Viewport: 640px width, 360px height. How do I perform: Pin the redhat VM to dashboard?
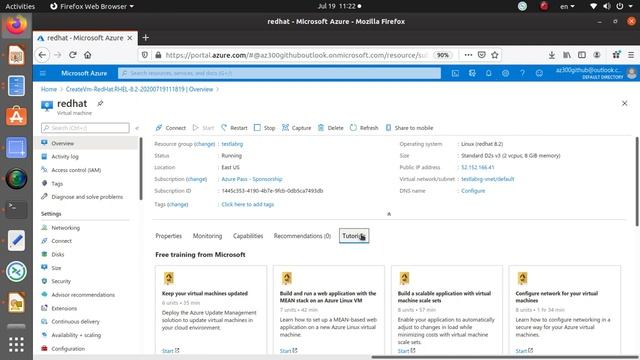click(100, 103)
